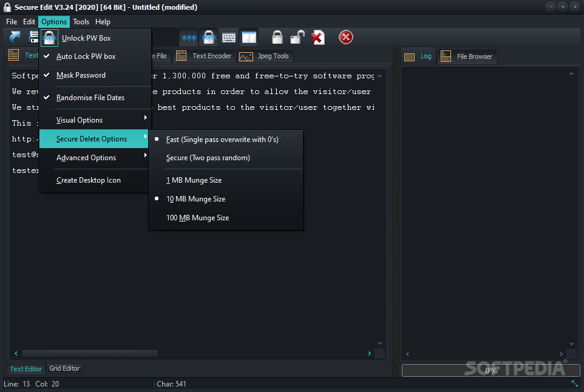The height and width of the screenshot is (392, 584).
Task: Expand the Visual Options submenu
Action: (95, 120)
